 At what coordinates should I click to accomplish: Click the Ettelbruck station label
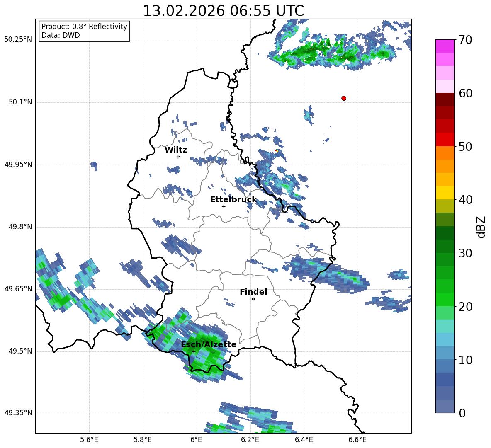tap(233, 200)
